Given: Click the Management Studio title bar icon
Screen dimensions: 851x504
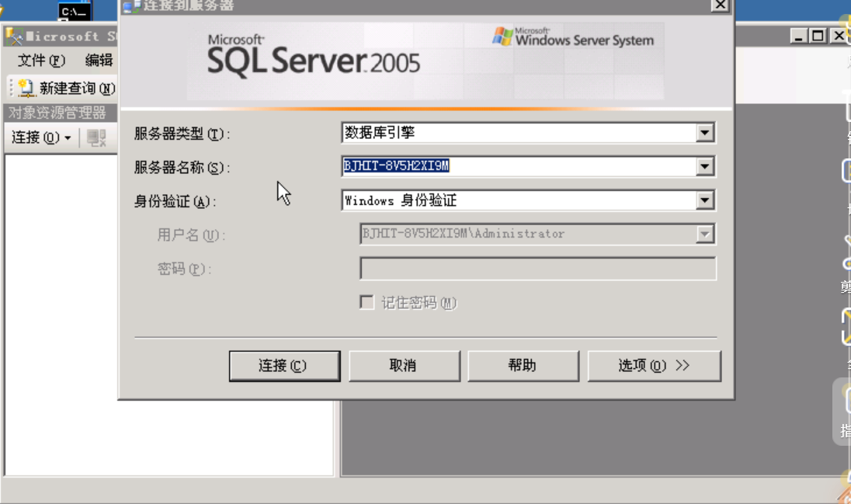Looking at the screenshot, I should (x=14, y=37).
